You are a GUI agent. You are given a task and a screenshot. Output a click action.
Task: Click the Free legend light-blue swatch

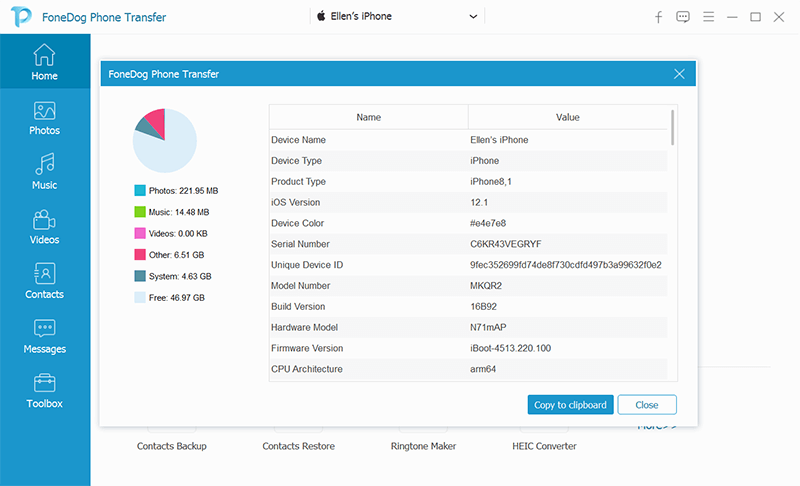pyautogui.click(x=140, y=298)
